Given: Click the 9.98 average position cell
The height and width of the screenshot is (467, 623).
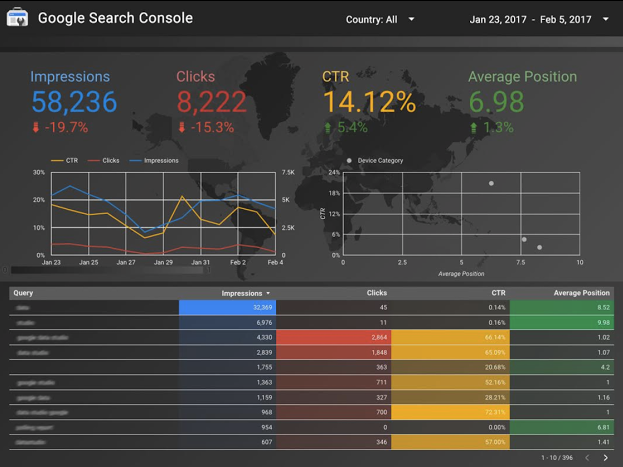Looking at the screenshot, I should pos(562,323).
